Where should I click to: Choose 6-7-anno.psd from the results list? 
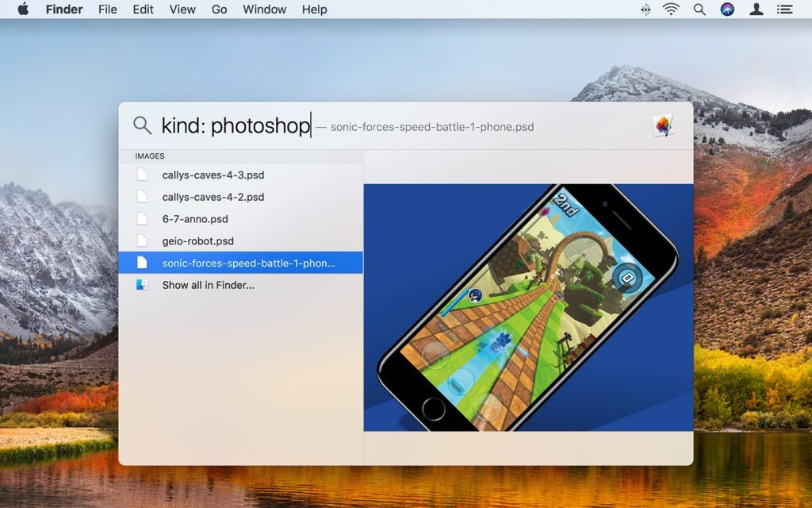coord(195,219)
